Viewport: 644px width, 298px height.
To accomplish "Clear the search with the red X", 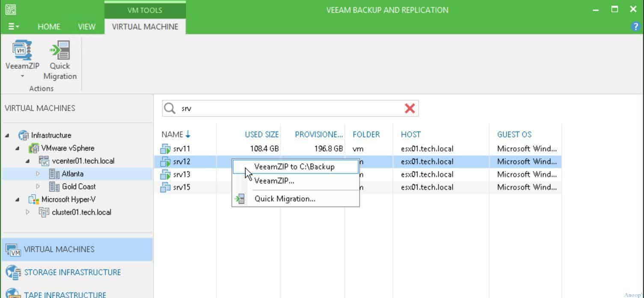I will [x=410, y=109].
